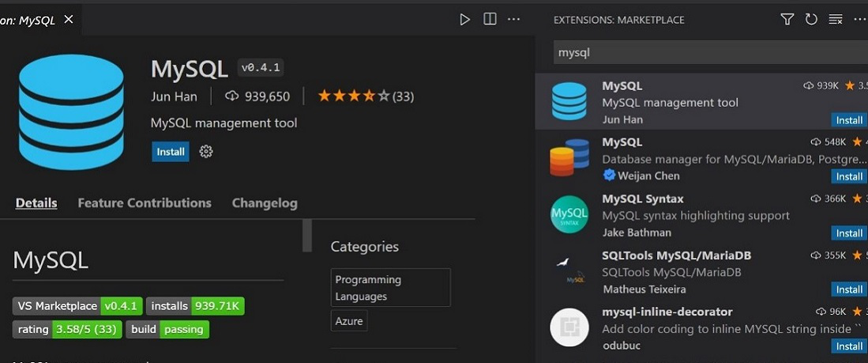
Task: Select the SQLTools MySQL/MariaDB item
Action: [x=702, y=271]
